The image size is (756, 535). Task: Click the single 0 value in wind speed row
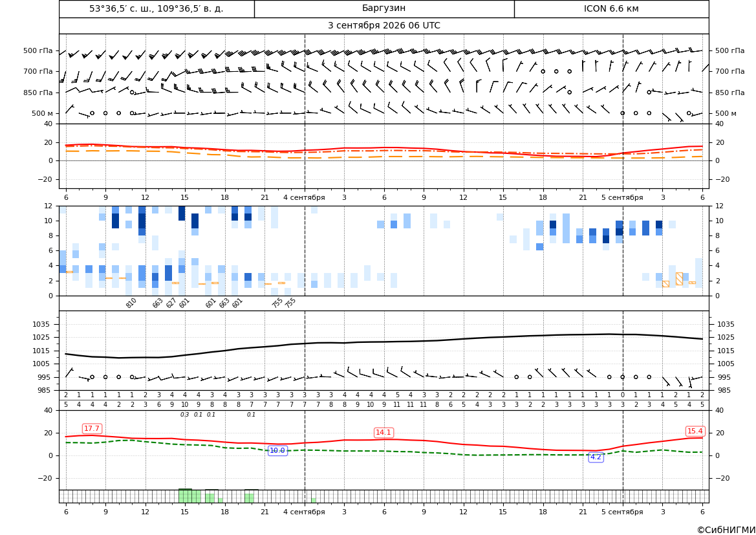click(x=622, y=395)
